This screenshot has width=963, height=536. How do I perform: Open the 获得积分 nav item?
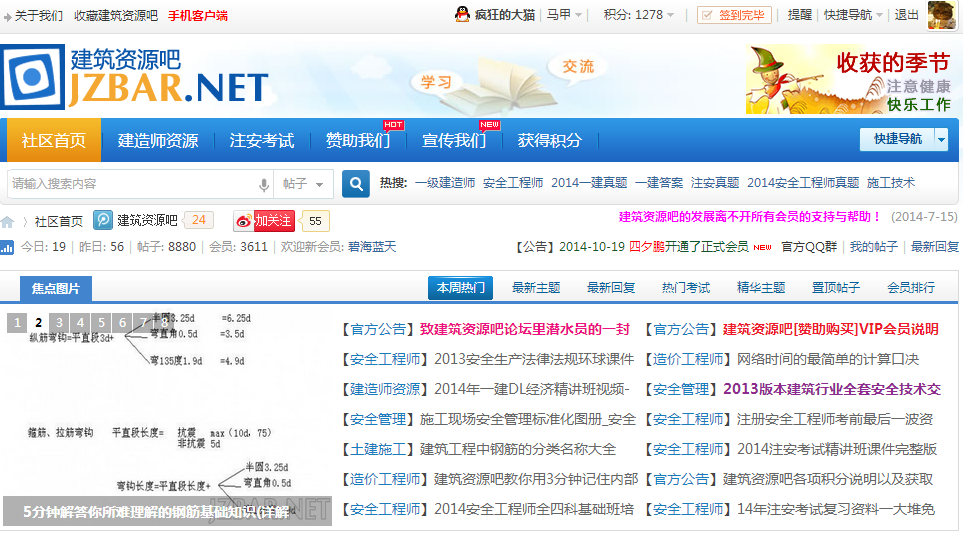550,141
